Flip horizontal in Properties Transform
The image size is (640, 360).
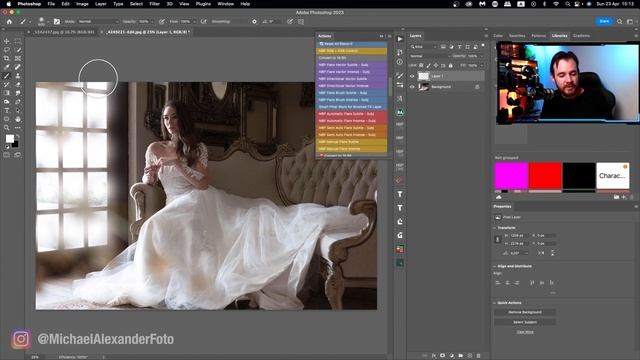[541, 253]
